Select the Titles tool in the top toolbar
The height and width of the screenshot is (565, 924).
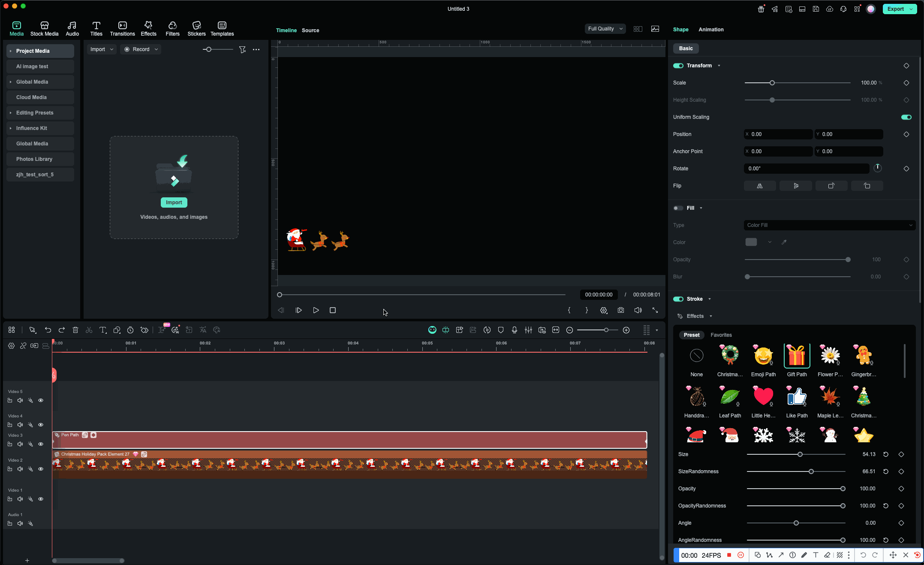click(x=96, y=28)
